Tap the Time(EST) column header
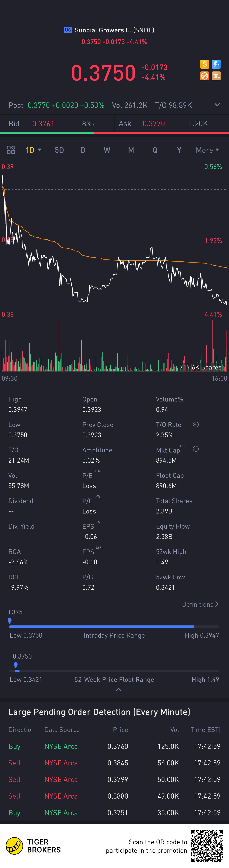The width and height of the screenshot is (229, 868). (205, 730)
